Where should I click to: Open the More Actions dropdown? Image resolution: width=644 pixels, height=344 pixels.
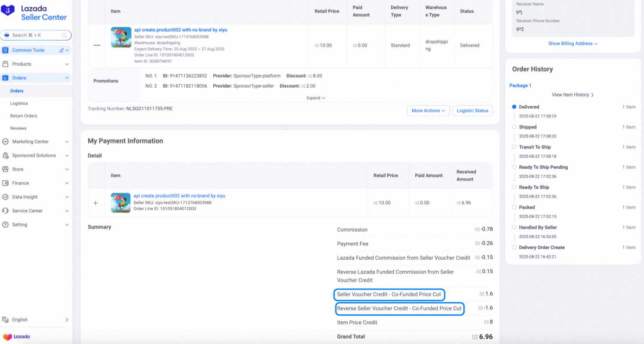tap(428, 111)
